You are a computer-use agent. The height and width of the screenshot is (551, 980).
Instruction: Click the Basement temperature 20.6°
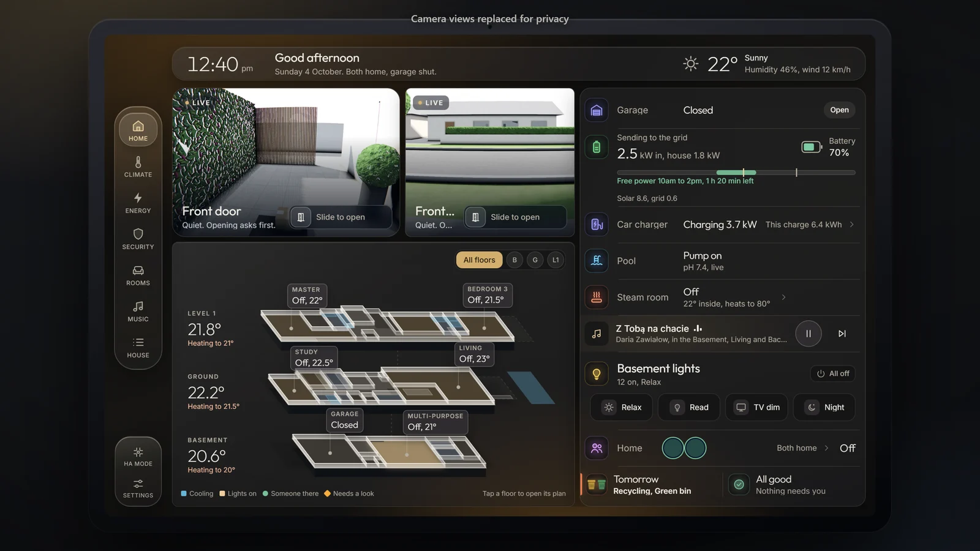(207, 456)
